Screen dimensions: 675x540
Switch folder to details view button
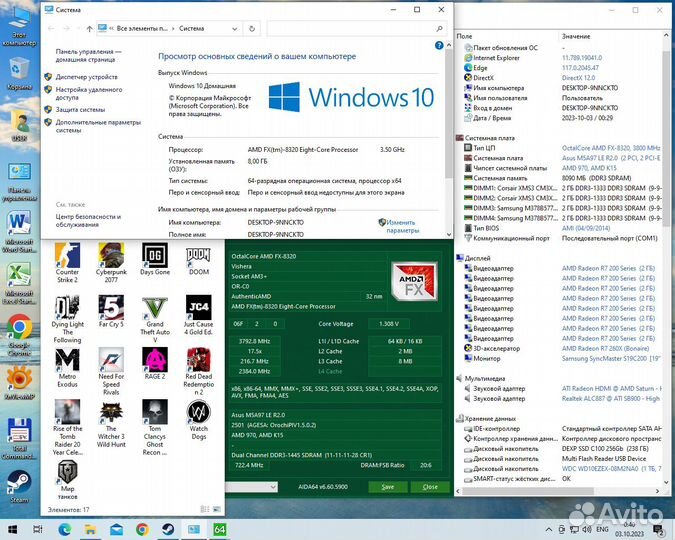point(205,509)
